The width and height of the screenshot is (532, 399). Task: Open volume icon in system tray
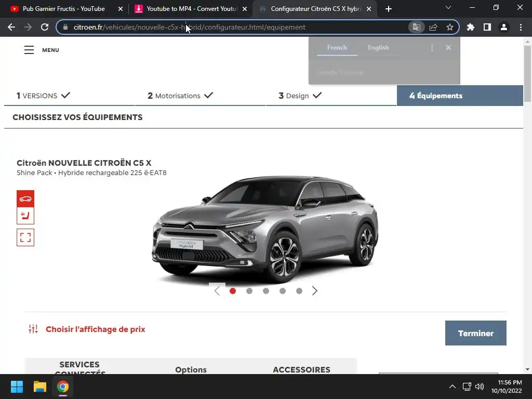[x=480, y=387]
